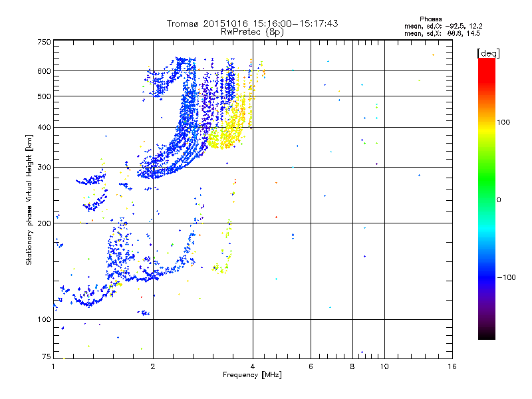
Task: Click the '10' frequency axis label
Action: (x=384, y=366)
